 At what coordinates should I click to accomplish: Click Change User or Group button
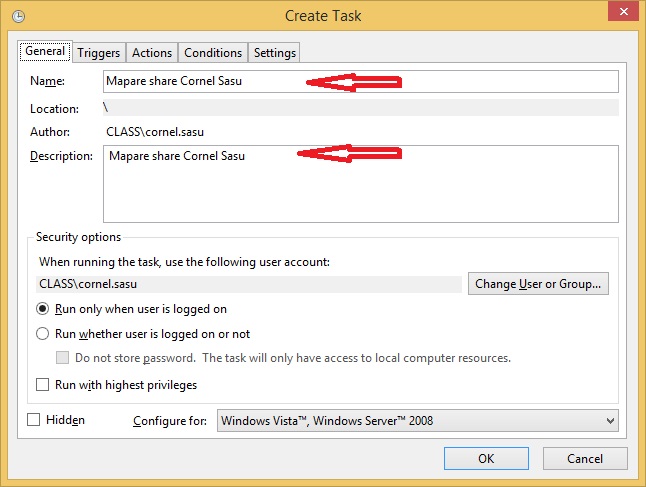[x=538, y=283]
